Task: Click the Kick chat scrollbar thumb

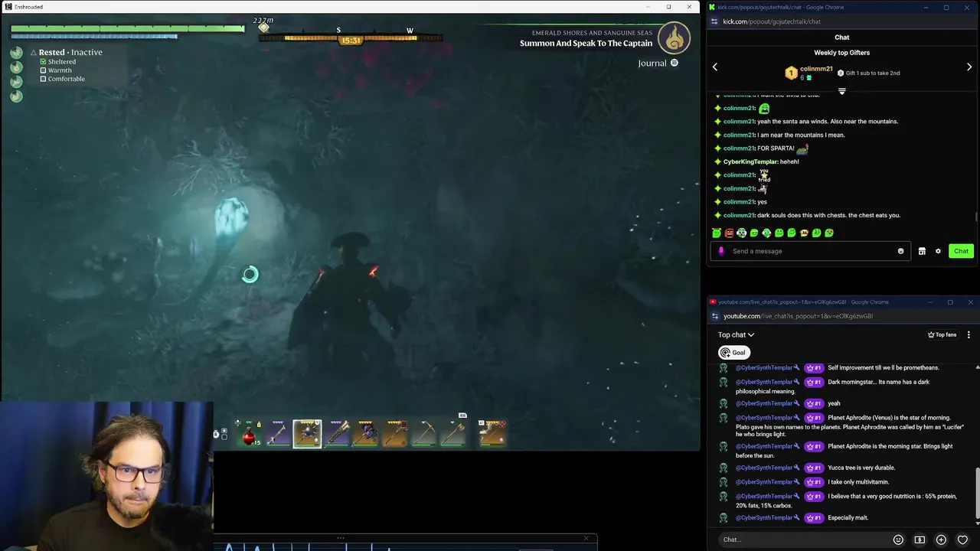Action: point(976,217)
